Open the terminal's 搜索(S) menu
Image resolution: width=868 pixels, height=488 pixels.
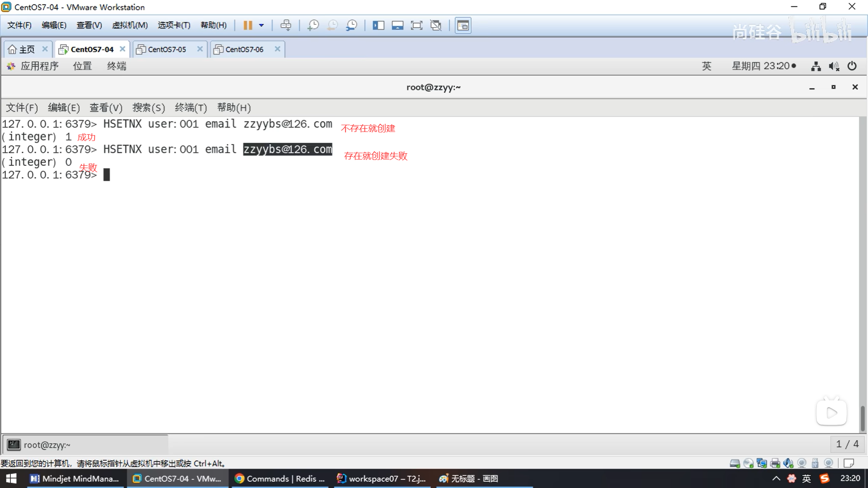(x=148, y=108)
